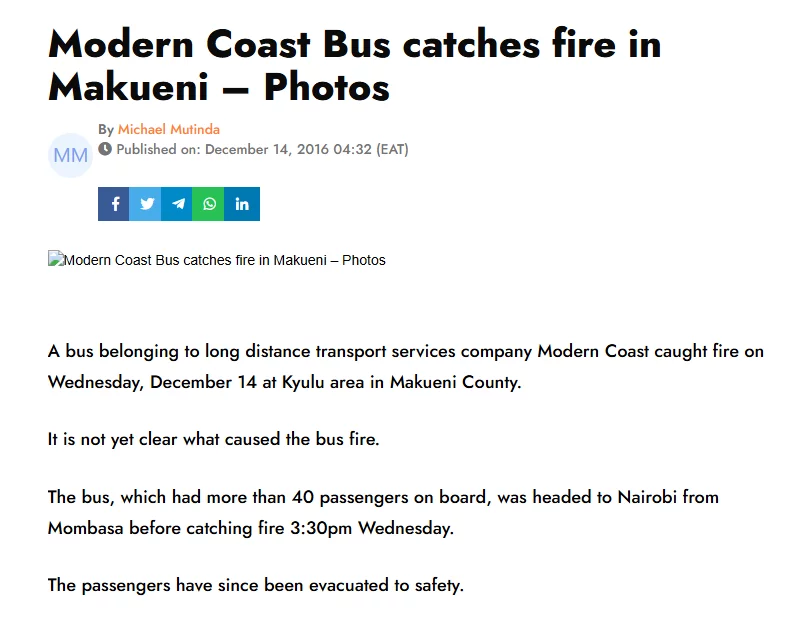Click the clock icon beside publish date
This screenshot has height=627, width=788.
coord(105,149)
